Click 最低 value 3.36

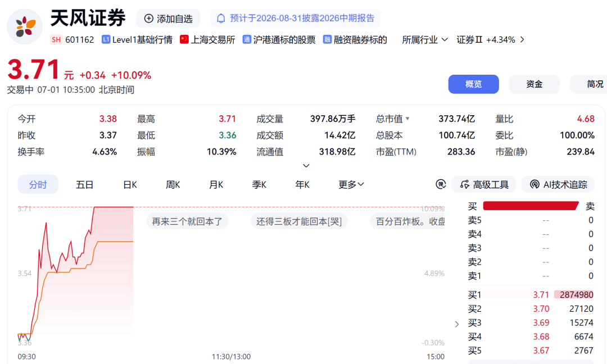pos(227,135)
